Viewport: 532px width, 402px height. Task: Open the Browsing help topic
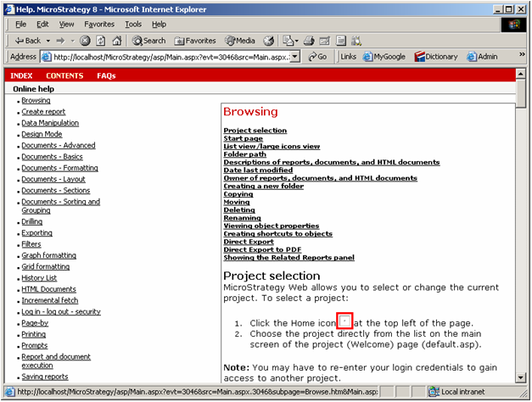click(36, 100)
